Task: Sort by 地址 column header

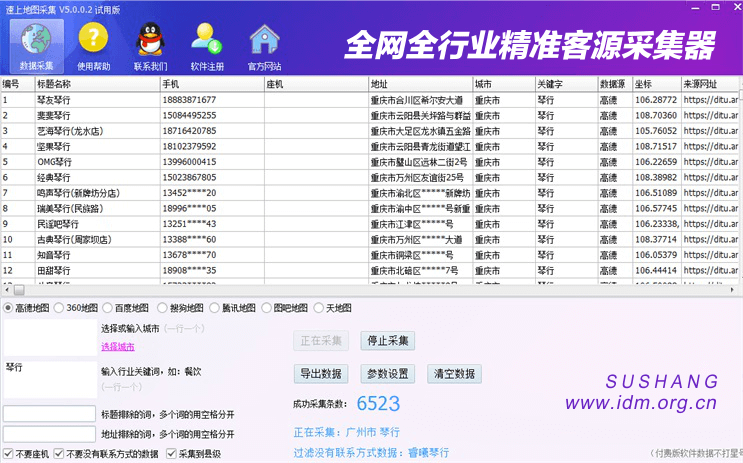Action: 421,84
